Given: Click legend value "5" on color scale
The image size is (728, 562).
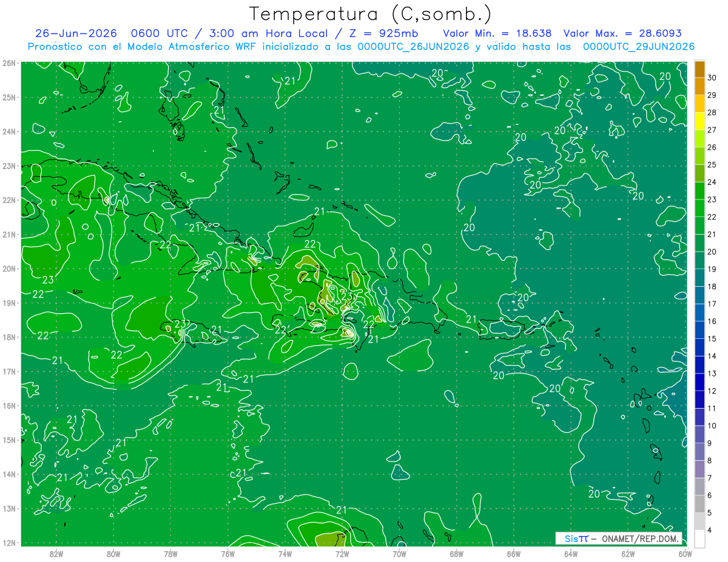Looking at the screenshot, I should pyautogui.click(x=710, y=513).
